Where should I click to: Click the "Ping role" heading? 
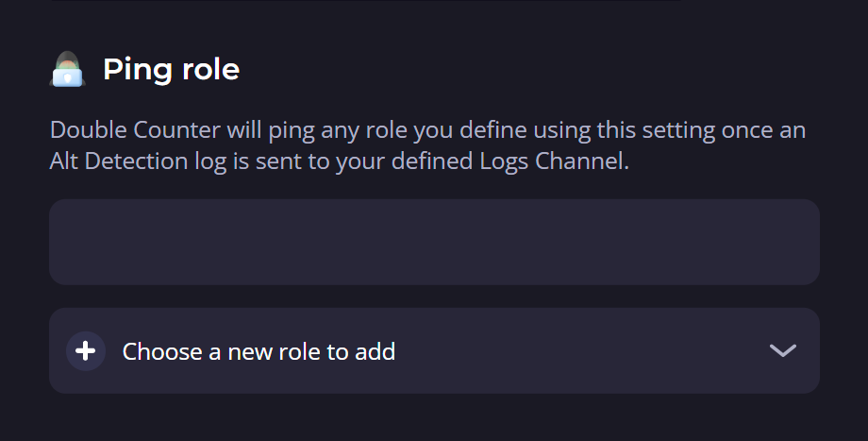[x=171, y=70]
